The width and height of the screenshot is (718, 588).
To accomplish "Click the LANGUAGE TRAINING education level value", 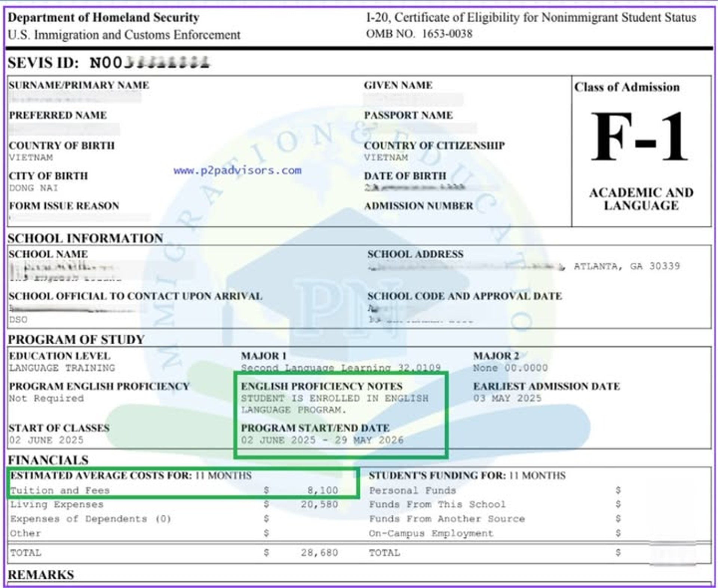I will point(62,368).
